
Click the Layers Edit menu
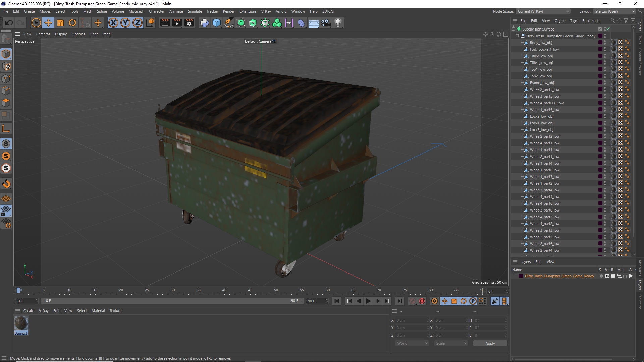[x=538, y=262]
